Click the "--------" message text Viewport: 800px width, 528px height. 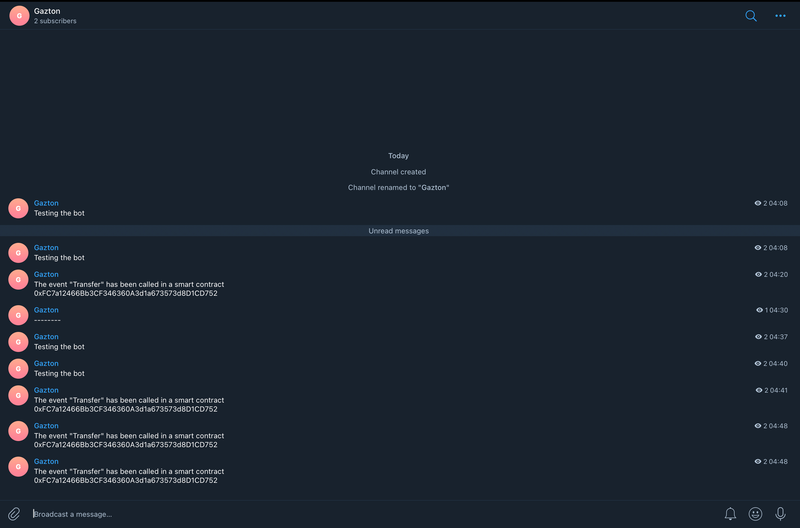click(47, 320)
